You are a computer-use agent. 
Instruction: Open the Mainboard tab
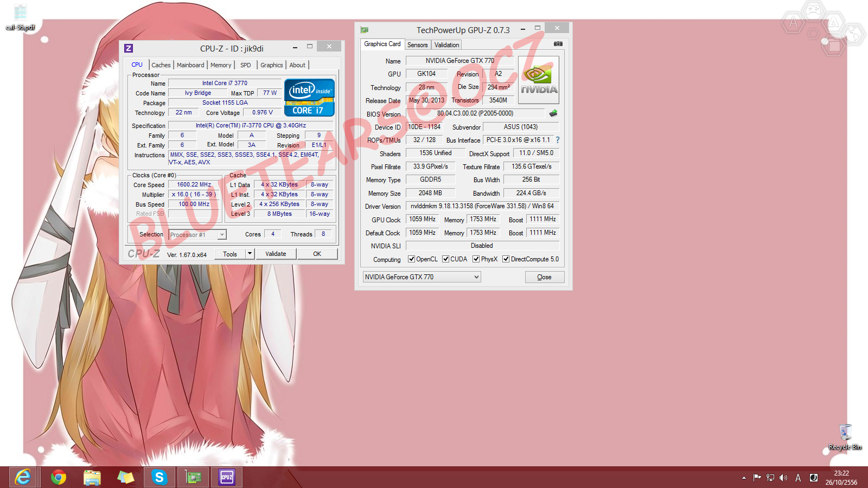tap(190, 65)
